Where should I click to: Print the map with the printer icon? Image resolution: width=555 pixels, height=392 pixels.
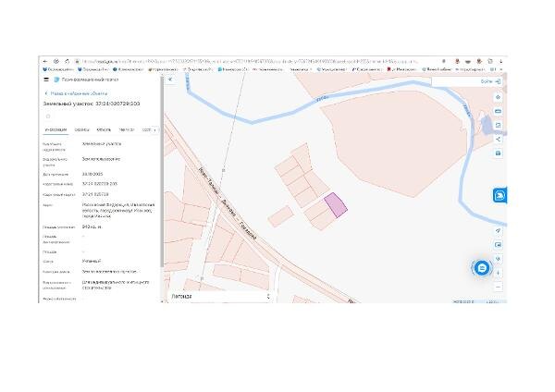[498, 153]
